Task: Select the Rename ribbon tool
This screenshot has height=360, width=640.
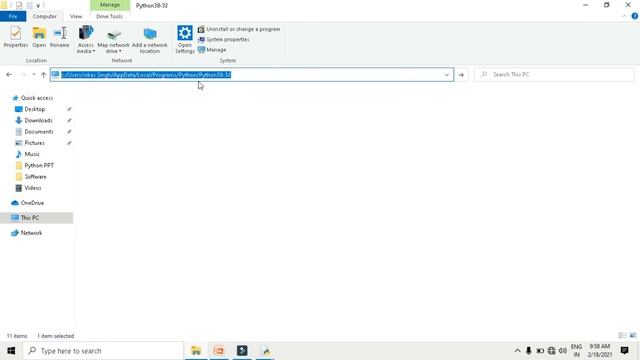Action: click(60, 37)
